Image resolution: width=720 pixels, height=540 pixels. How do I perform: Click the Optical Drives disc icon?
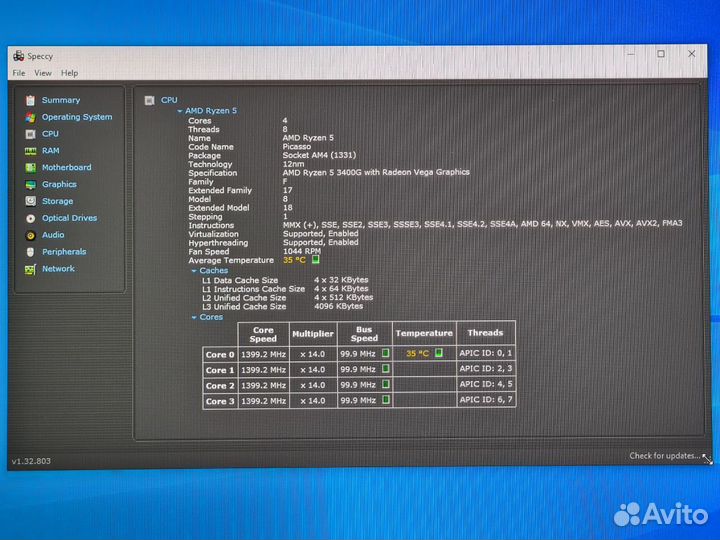click(30, 219)
